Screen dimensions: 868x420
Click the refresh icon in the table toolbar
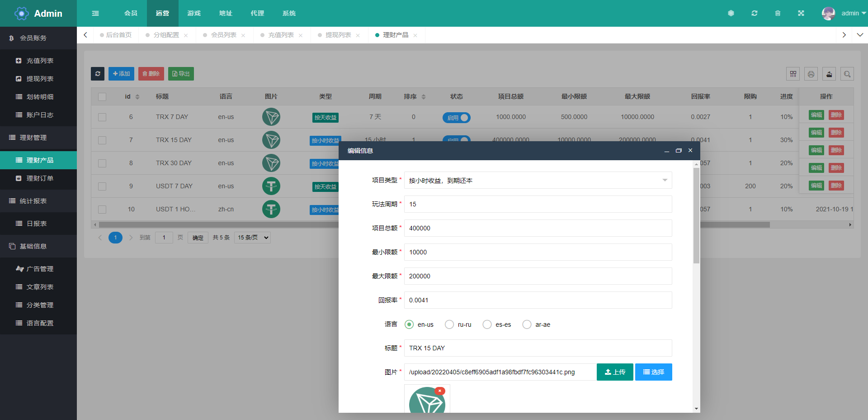coord(98,74)
